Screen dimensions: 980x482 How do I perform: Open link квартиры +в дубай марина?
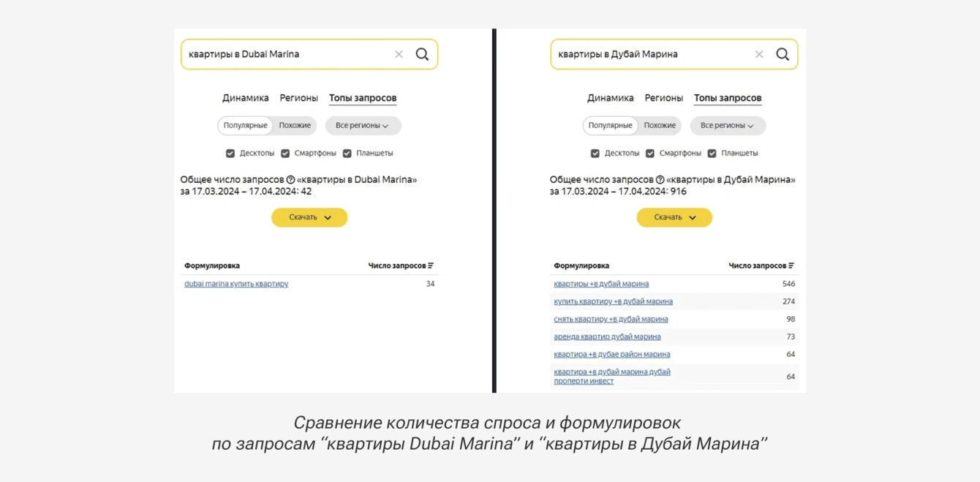click(x=601, y=284)
